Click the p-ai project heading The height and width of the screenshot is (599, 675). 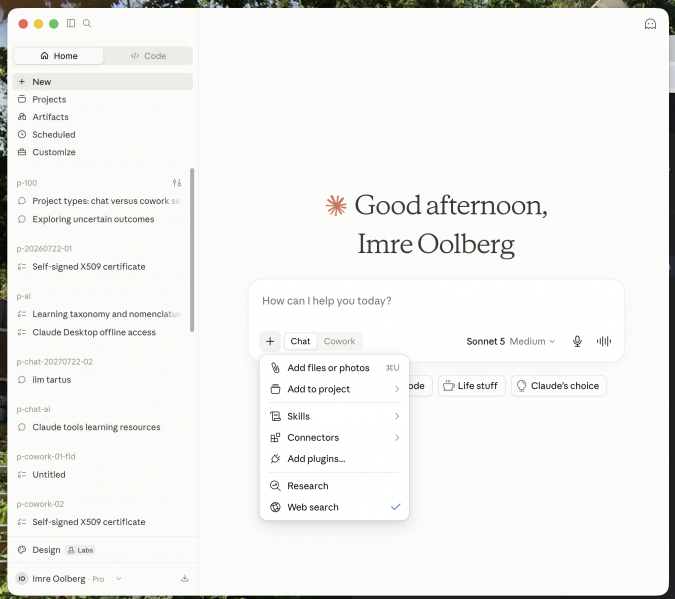[24, 296]
